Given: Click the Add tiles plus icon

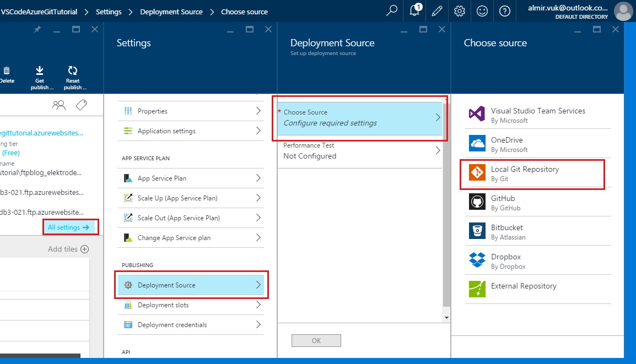Looking at the screenshot, I should (x=84, y=249).
